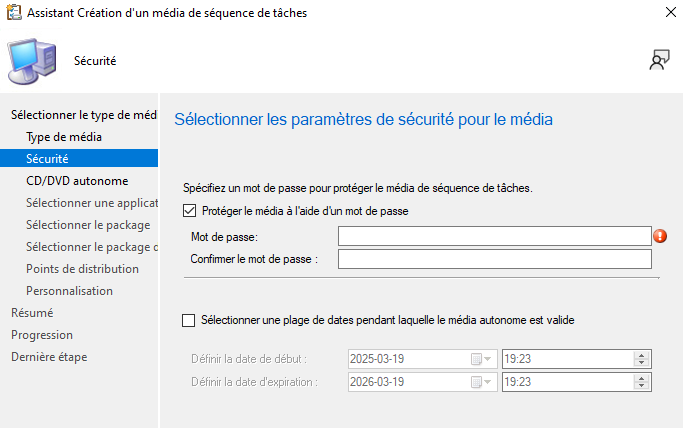Image resolution: width=683 pixels, height=428 pixels.
Task: Click the computer wizard icon in header
Action: (31, 61)
